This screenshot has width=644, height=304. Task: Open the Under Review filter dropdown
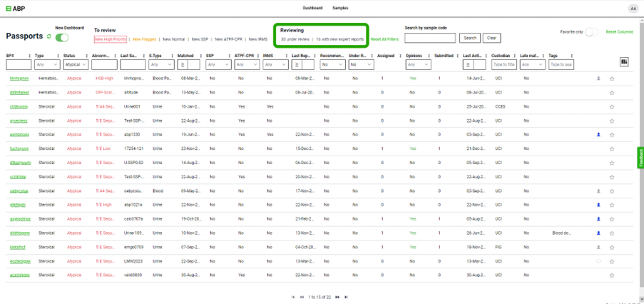pyautogui.click(x=361, y=64)
